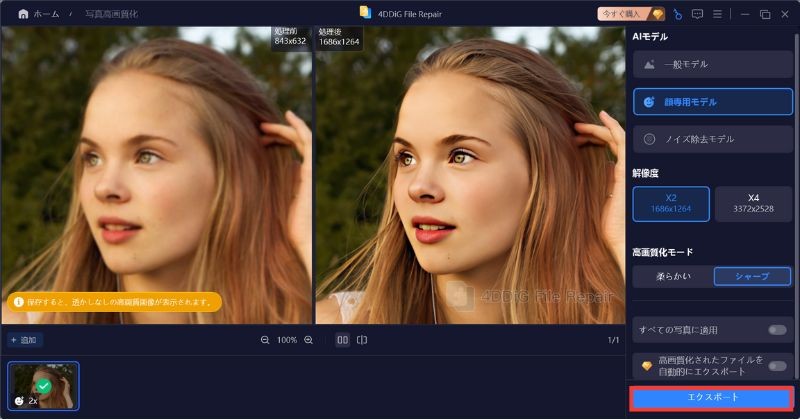800x419 pixels.
Task: Choose X2 1686x1264 resolution
Action: 671,204
